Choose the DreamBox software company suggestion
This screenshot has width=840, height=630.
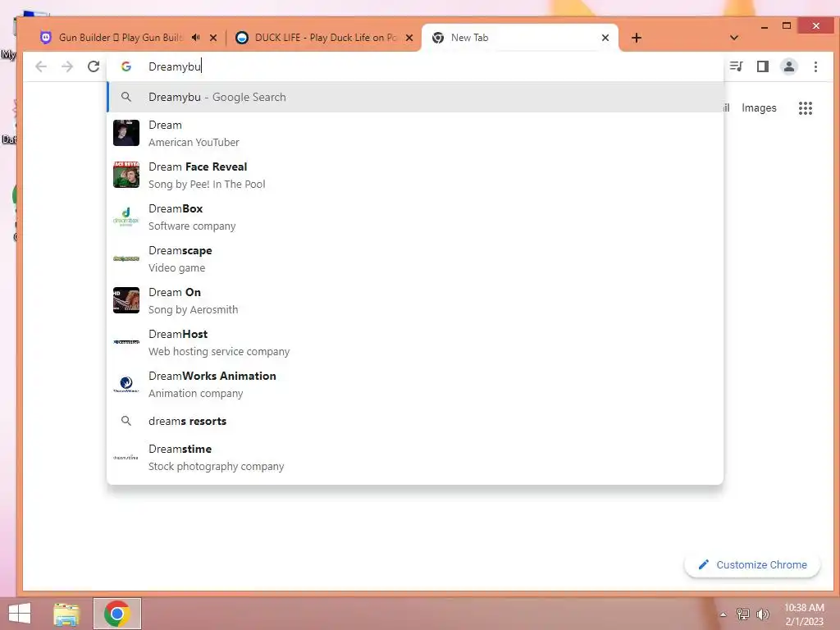pyautogui.click(x=415, y=217)
